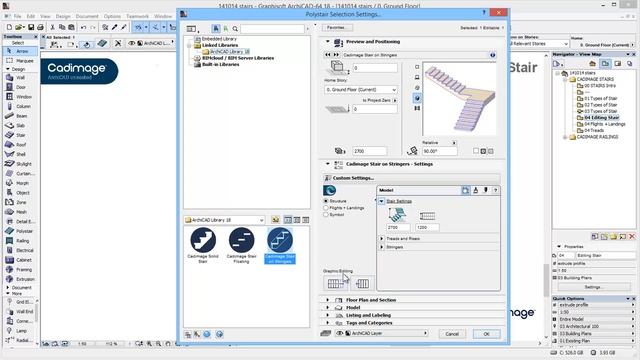
Task: Click second graphic editing stair icon
Action: 362,283
